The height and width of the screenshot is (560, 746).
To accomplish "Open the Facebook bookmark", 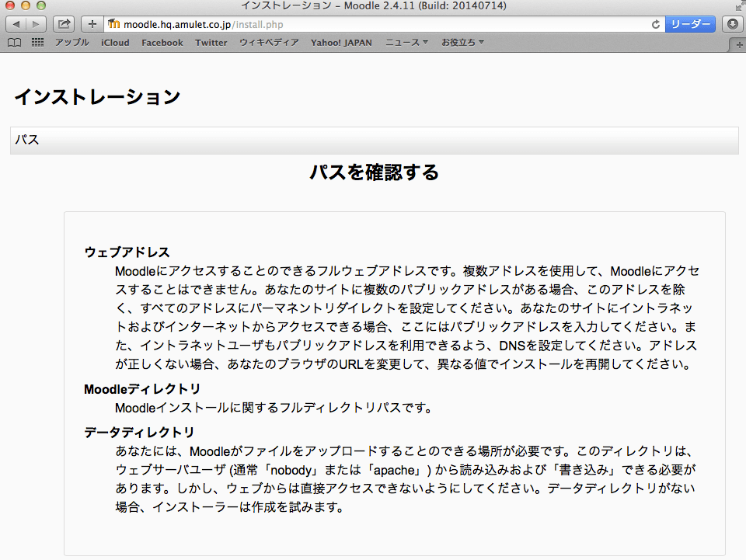I will (162, 42).
